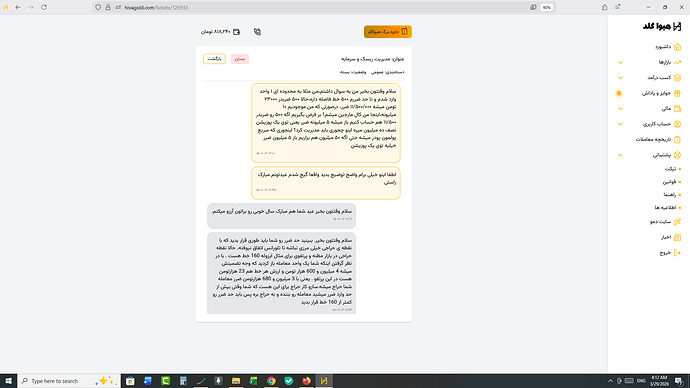Expand the مالی submenu chevron
The image size is (690, 388).
click(x=620, y=109)
